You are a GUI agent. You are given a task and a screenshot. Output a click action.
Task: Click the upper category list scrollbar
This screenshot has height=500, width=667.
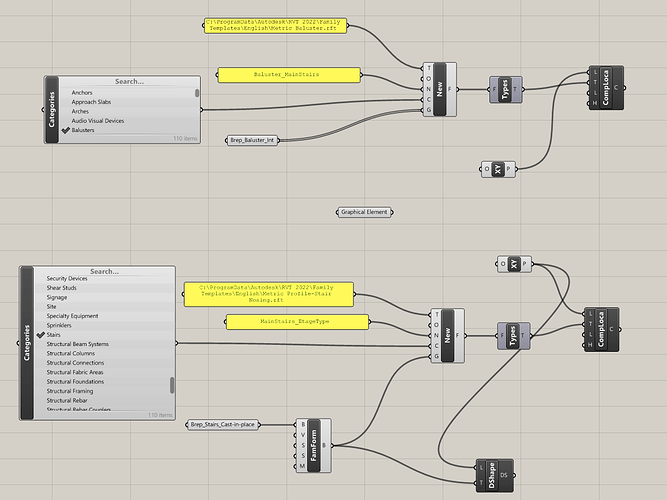(x=197, y=93)
